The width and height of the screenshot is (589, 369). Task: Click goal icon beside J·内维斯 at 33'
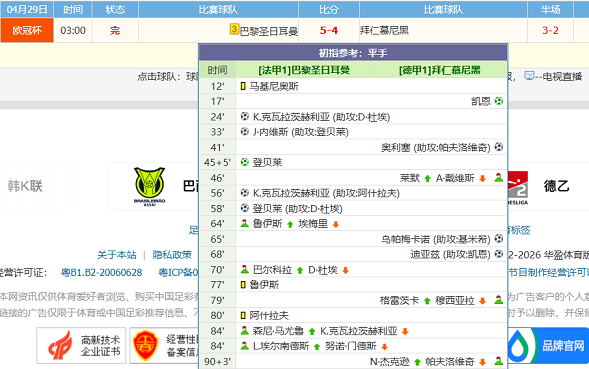[x=245, y=132]
